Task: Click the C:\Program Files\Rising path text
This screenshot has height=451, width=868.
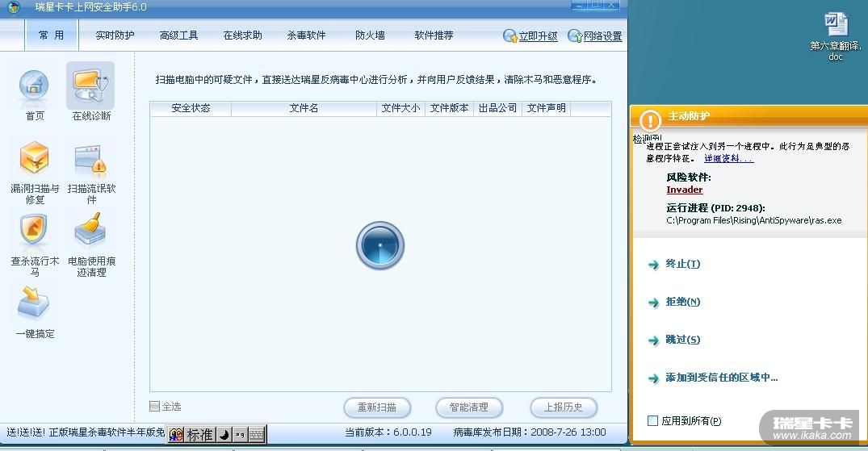Action: coord(754,220)
